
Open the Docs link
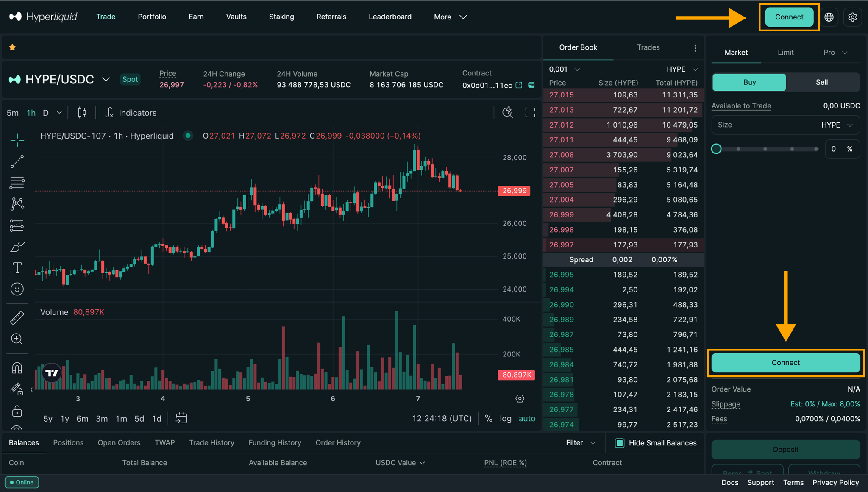(730, 482)
